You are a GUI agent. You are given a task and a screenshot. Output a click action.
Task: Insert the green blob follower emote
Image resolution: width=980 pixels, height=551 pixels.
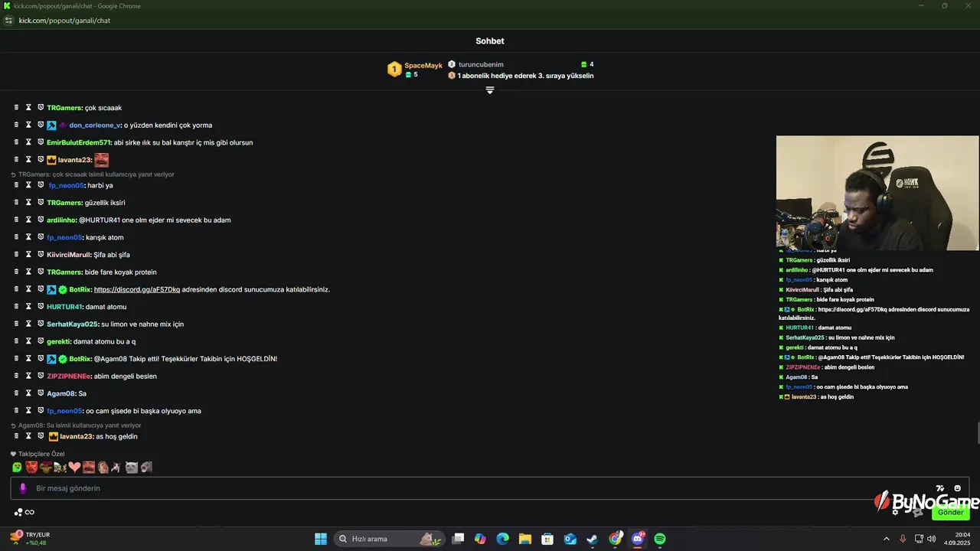[17, 467]
